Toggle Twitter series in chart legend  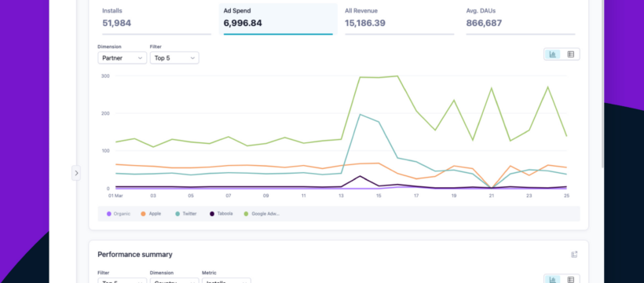[185, 214]
